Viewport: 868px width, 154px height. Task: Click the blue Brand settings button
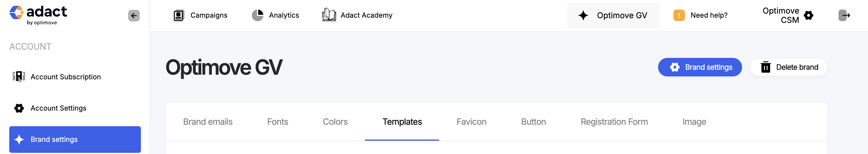point(700,67)
